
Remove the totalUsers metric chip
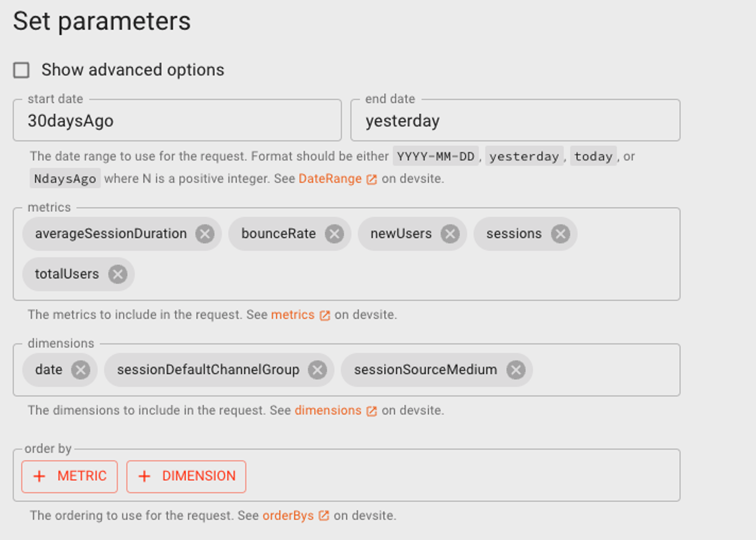[118, 274]
